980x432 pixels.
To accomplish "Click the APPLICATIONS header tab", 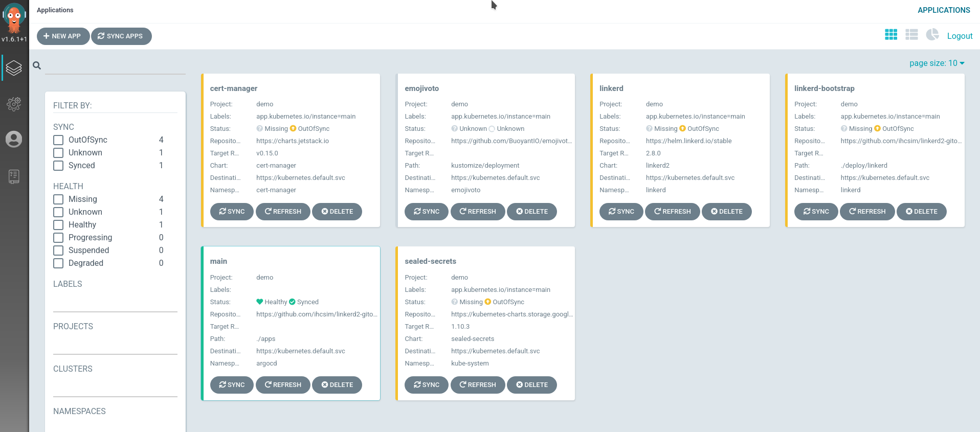I will click(943, 10).
